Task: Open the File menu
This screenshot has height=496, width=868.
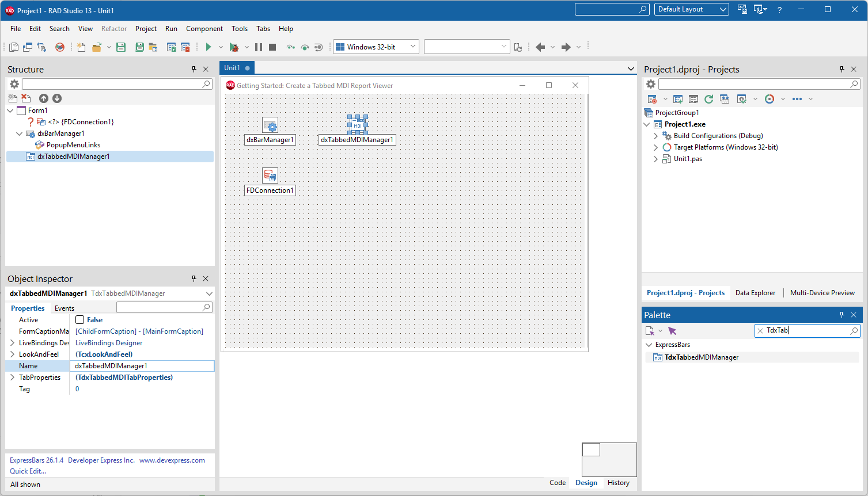Action: [x=16, y=29]
